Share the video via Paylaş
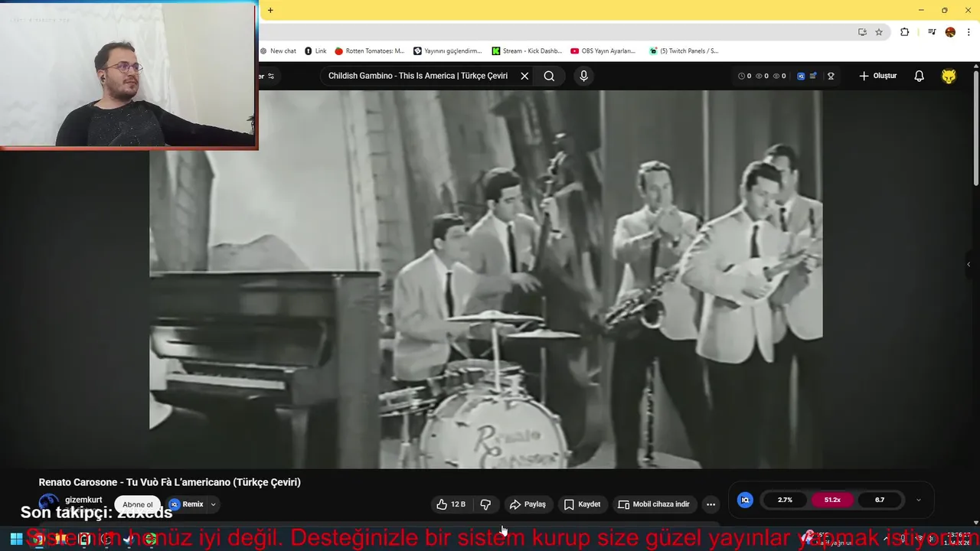Image resolution: width=980 pixels, height=551 pixels. (x=528, y=504)
